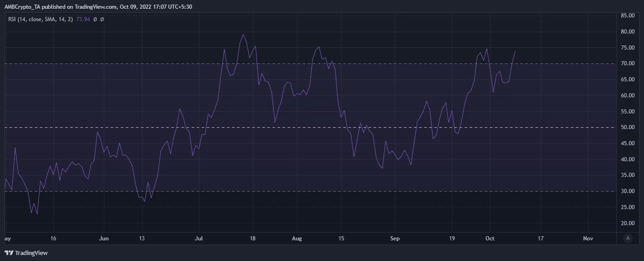644x261 pixels.
Task: Click the 30.00 price axis label
Action: click(x=628, y=191)
